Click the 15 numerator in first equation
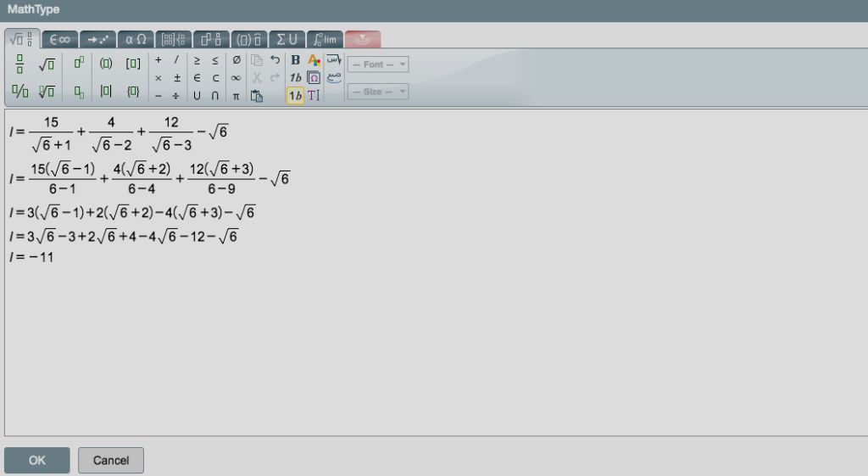 51,122
